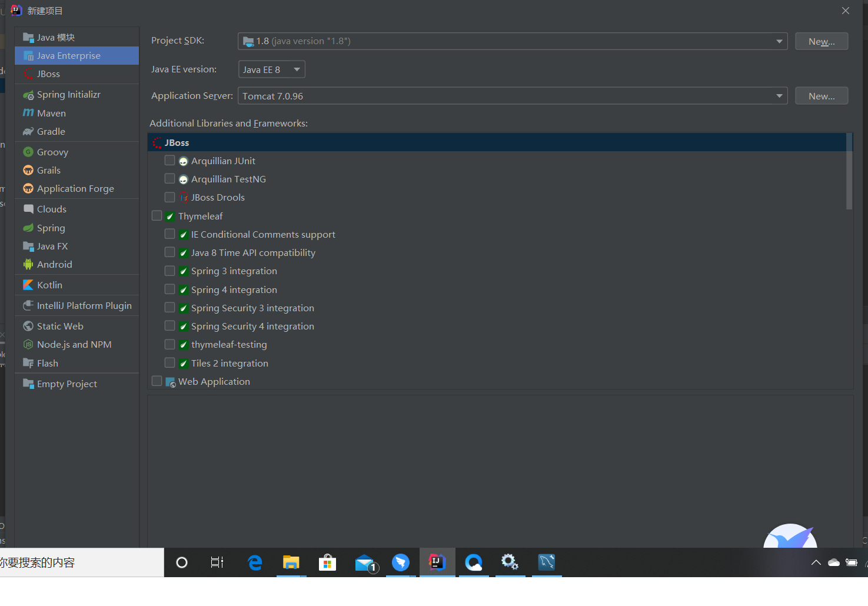This screenshot has height=606, width=868.
Task: Click the Arquillian JUnit alien icon
Action: point(184,161)
